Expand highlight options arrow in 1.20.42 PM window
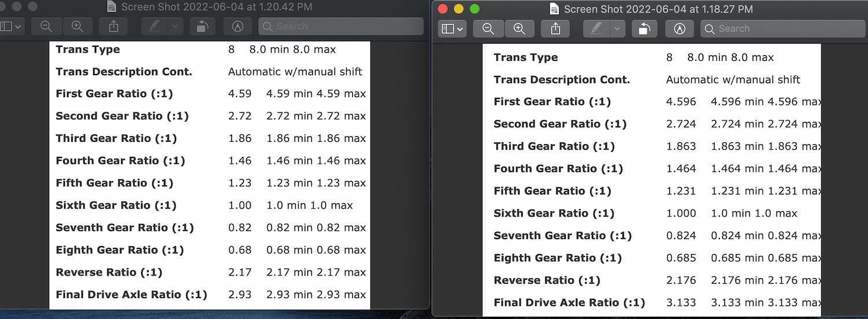 pyautogui.click(x=175, y=26)
